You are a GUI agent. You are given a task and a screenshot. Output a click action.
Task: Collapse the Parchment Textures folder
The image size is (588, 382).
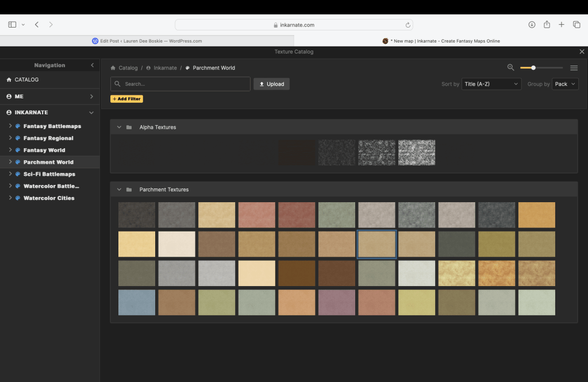click(x=119, y=190)
